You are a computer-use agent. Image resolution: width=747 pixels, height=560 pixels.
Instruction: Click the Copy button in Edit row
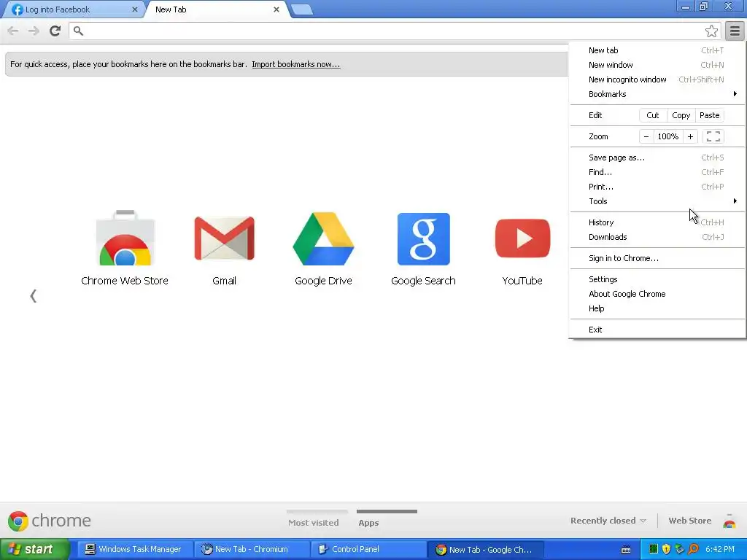(681, 115)
